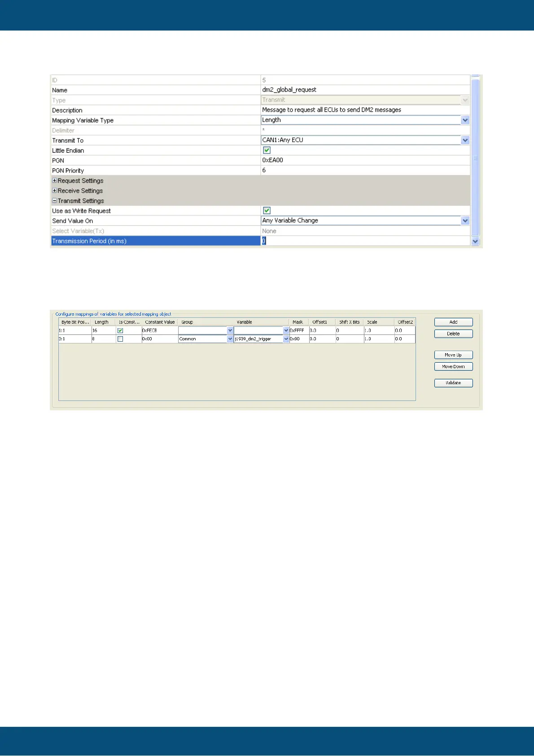Screen dimensions: 534x756
Task: Click the Add mapping button
Action: point(453,322)
